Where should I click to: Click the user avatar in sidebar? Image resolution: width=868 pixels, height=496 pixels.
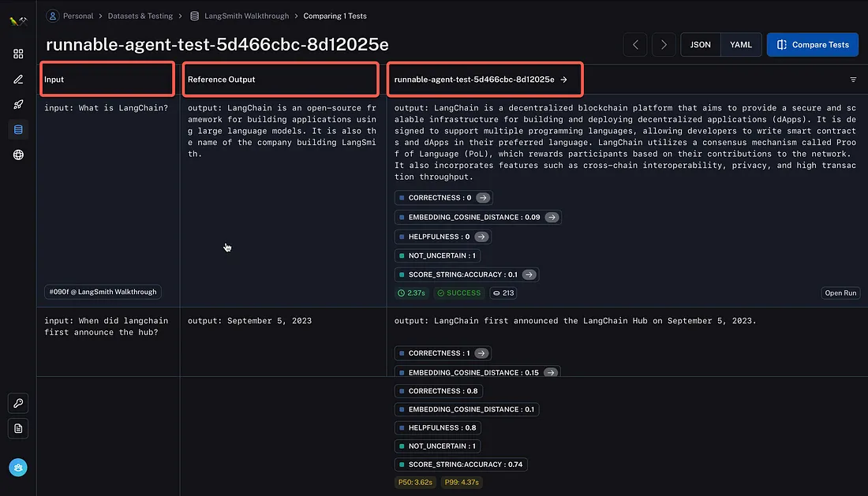coord(18,468)
